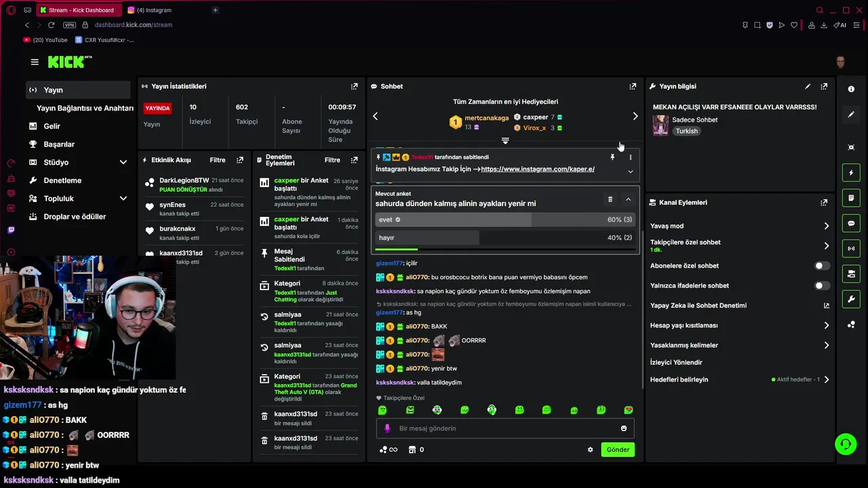Click the lightning bolt icon in right sidebar

click(851, 173)
